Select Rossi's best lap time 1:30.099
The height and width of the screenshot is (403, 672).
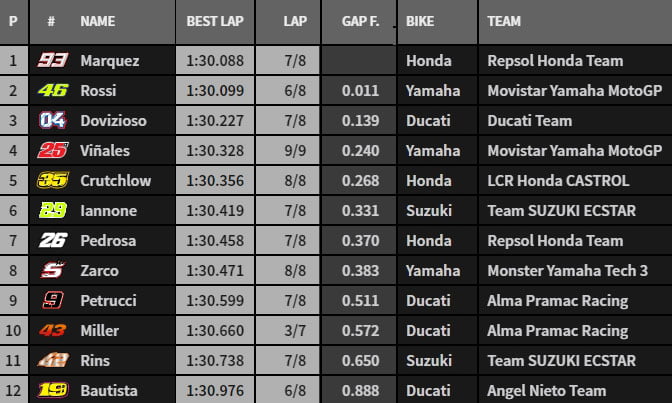(215, 90)
